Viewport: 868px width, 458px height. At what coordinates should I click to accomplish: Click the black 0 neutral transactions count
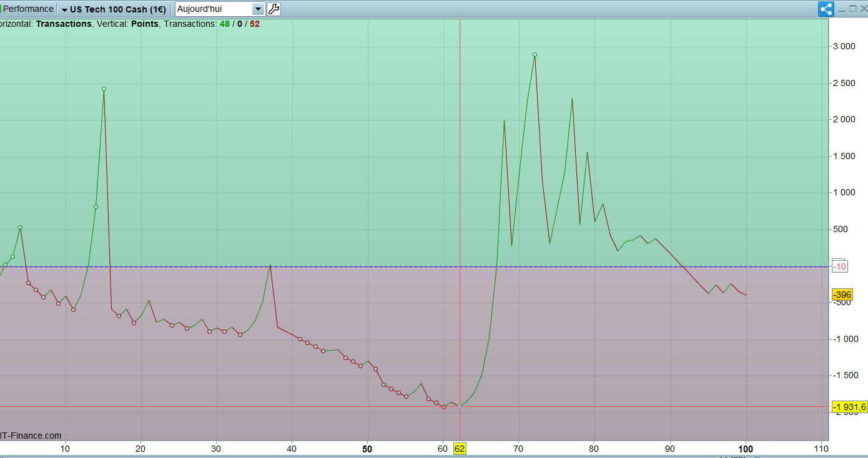pos(240,24)
